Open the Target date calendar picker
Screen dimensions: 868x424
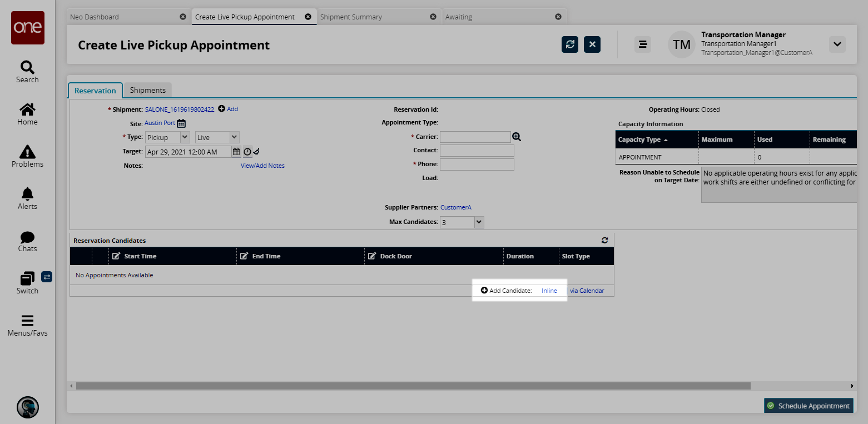pos(236,152)
